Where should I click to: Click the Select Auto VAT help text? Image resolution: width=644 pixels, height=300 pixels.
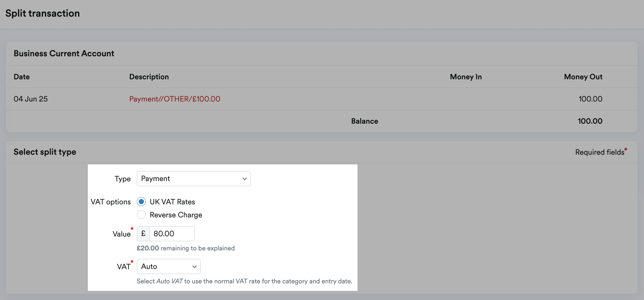244,281
